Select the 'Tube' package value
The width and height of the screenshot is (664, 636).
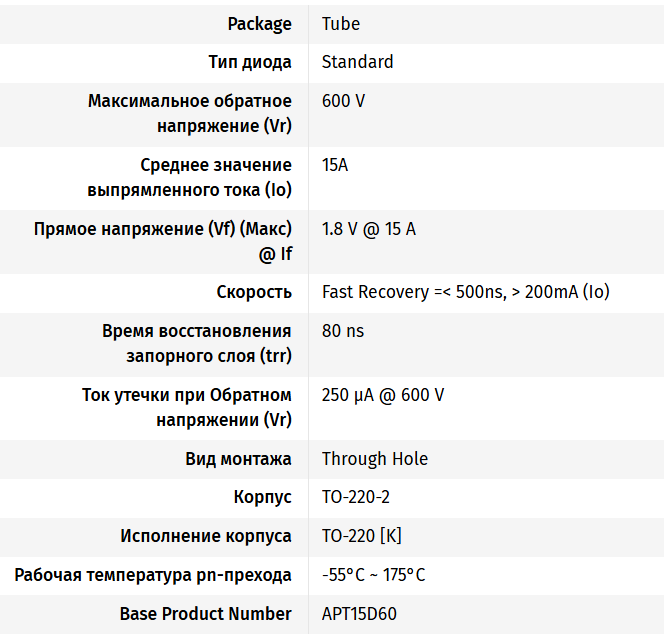coord(341,24)
